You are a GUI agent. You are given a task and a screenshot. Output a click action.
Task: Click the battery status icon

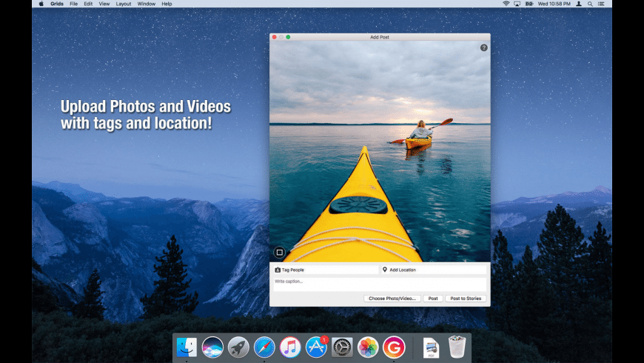point(529,4)
